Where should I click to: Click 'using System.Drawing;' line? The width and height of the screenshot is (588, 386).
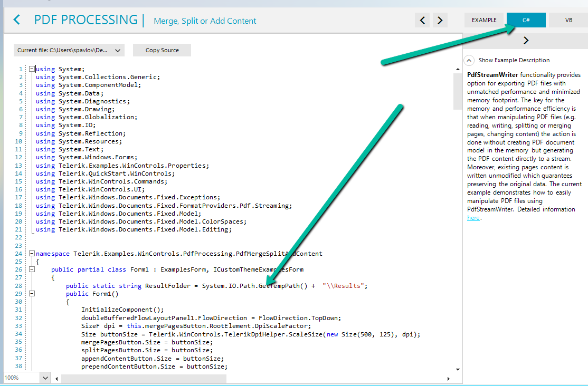(75, 109)
